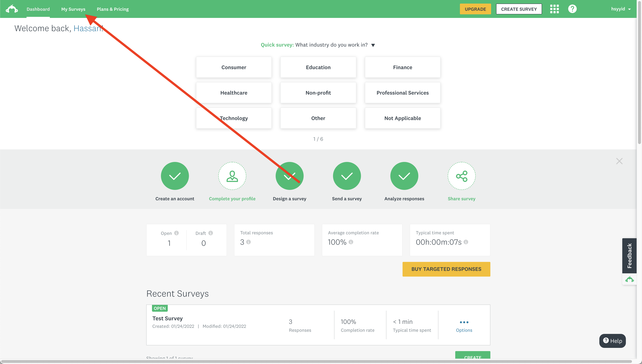642x364 pixels.
Task: Click the Share survey icon
Action: coord(462,176)
